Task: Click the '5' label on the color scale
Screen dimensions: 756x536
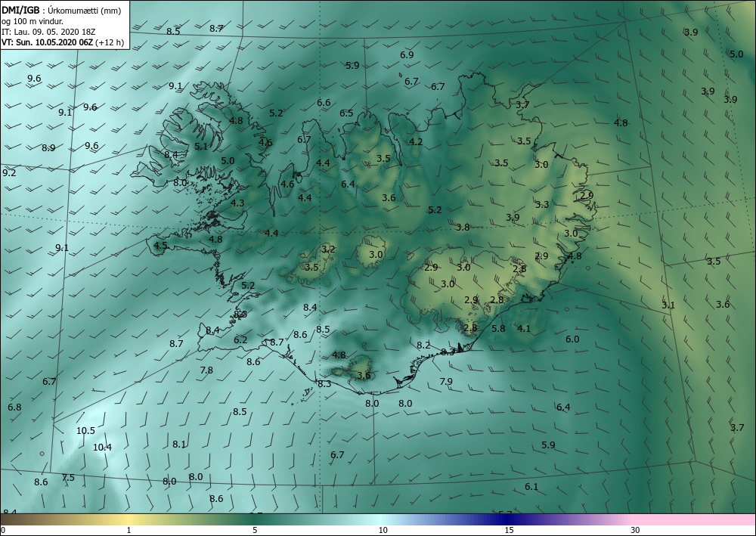Action: 255,530
